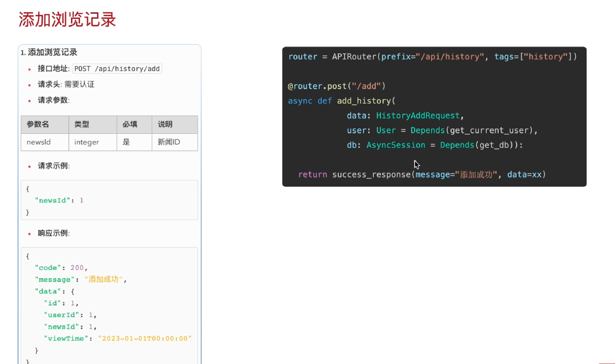Image resolution: width=615 pixels, height=364 pixels.
Task: Click the '"data": {' JSON line
Action: [54, 291]
